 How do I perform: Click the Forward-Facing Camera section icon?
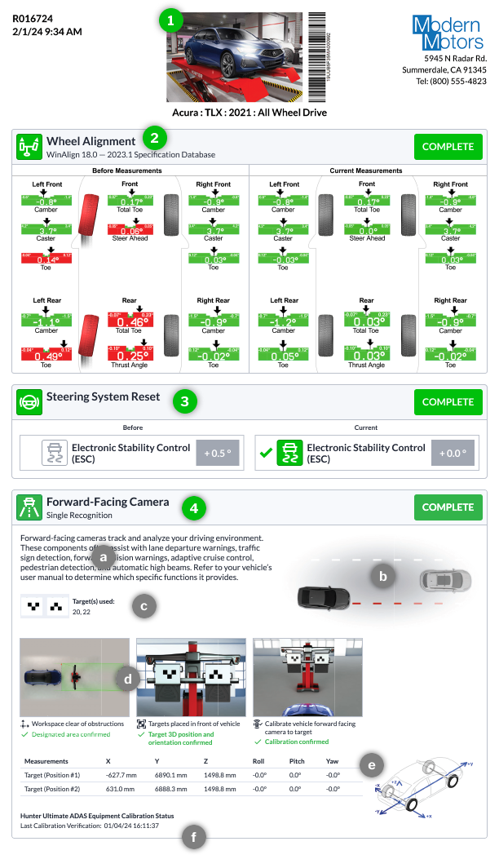point(29,507)
